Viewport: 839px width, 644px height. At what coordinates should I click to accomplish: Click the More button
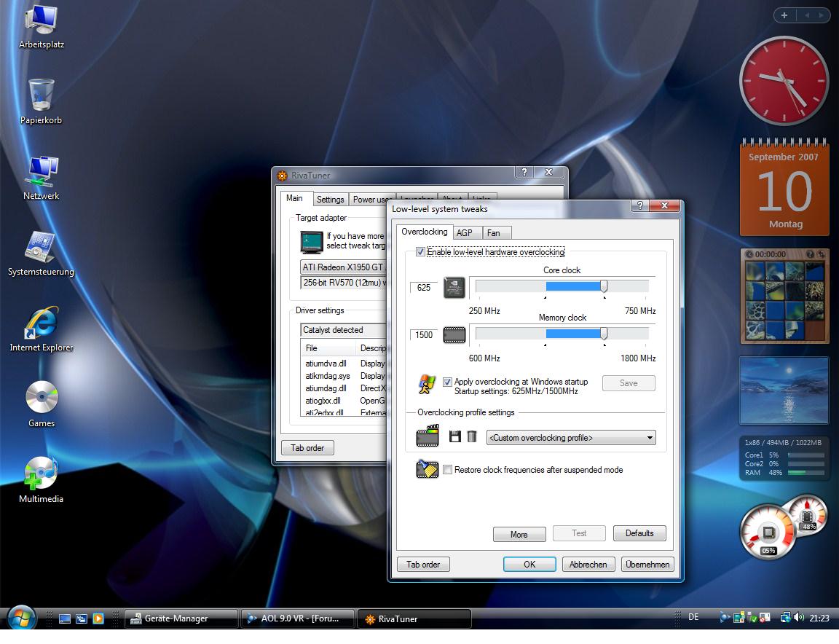pyautogui.click(x=519, y=534)
